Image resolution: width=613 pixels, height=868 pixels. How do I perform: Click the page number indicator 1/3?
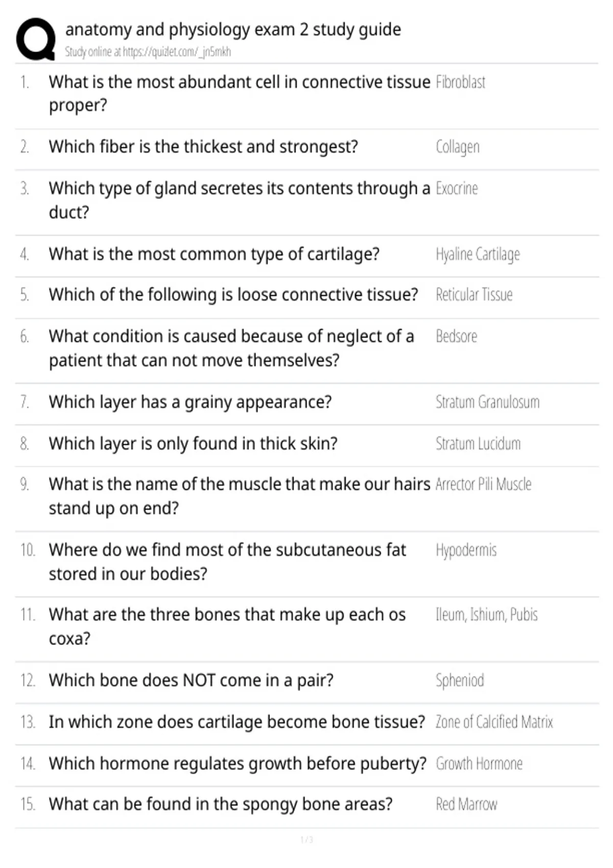coord(306,839)
